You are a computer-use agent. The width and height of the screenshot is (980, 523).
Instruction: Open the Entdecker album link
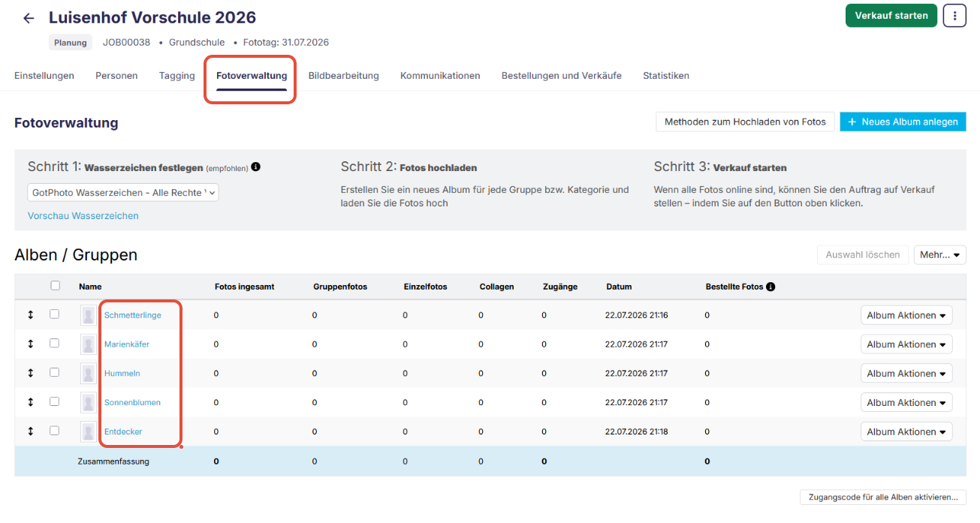(123, 432)
